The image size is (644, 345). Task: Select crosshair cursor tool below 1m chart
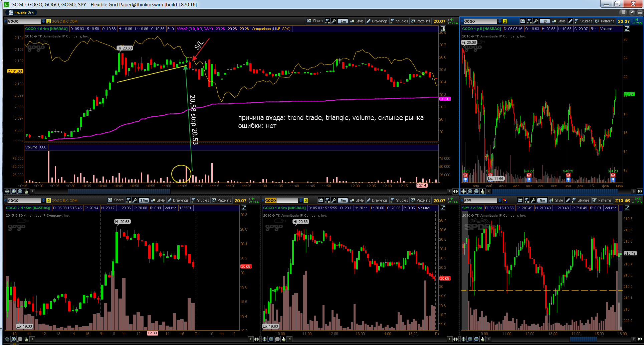(7, 191)
